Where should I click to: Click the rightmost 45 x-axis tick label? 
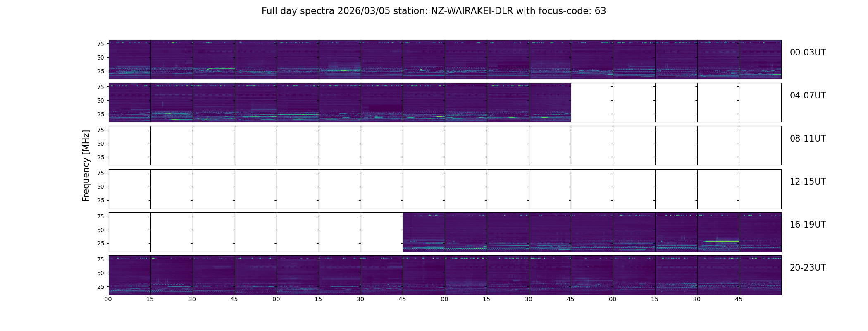[x=739, y=299]
